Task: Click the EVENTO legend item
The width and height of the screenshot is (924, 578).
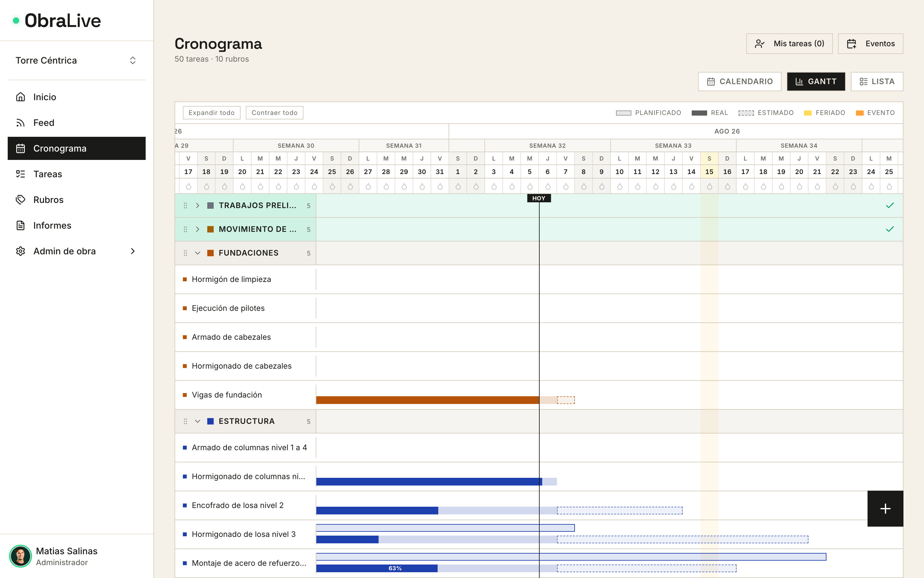Action: pos(876,113)
